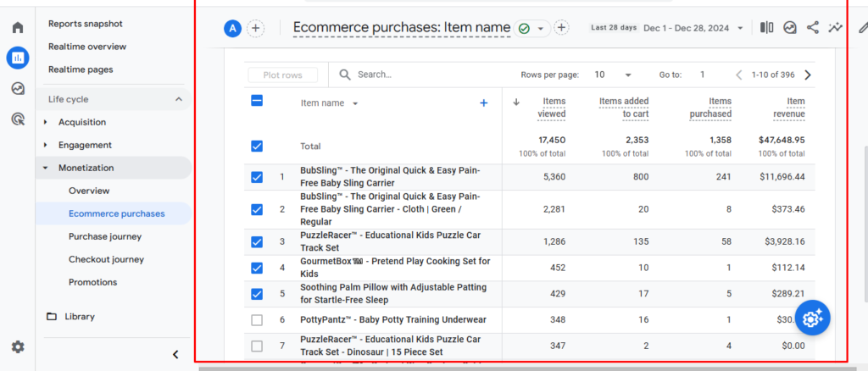Click the Go to page number field
Image resolution: width=868 pixels, height=371 pixels.
702,75
